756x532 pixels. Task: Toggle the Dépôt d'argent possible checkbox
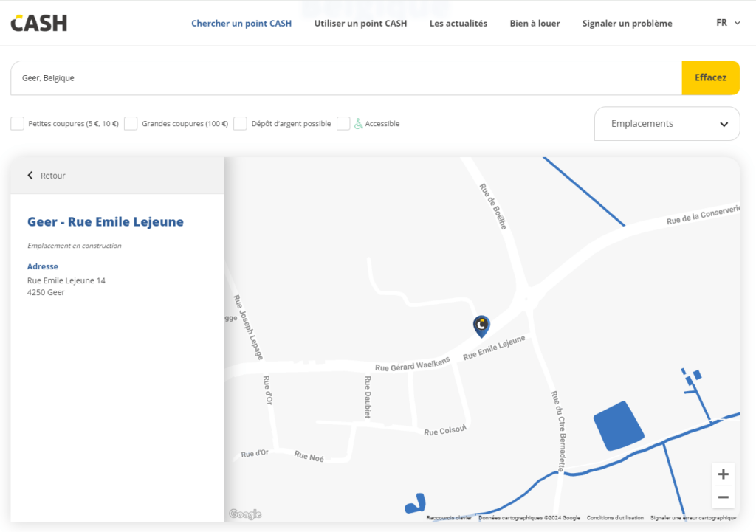point(240,124)
